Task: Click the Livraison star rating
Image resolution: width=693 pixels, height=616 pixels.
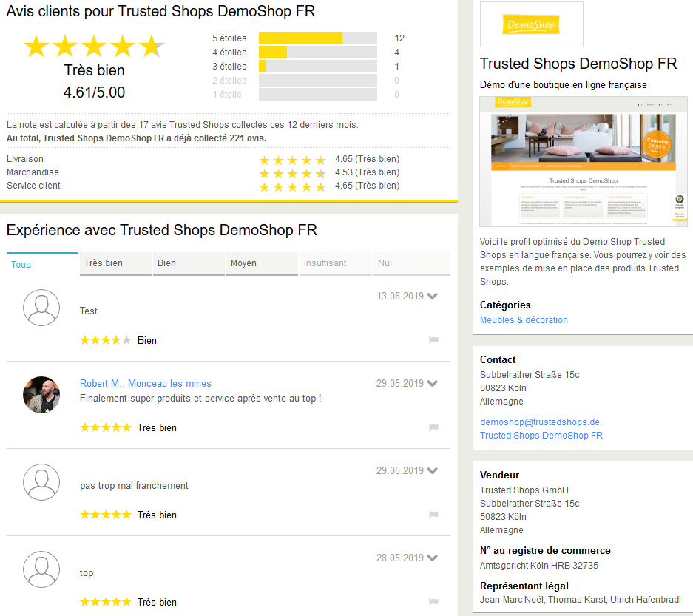Action: [293, 160]
